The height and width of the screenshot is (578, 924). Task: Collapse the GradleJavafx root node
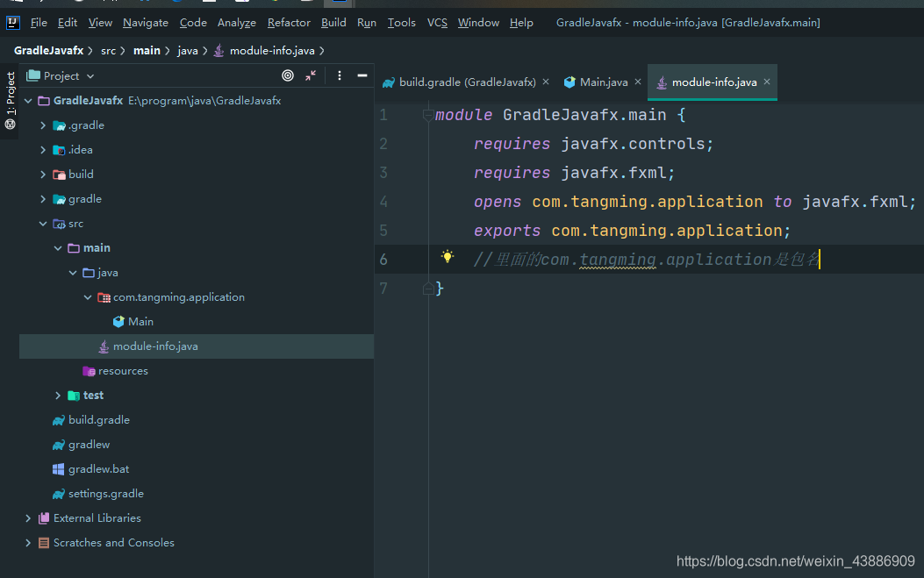coord(28,101)
